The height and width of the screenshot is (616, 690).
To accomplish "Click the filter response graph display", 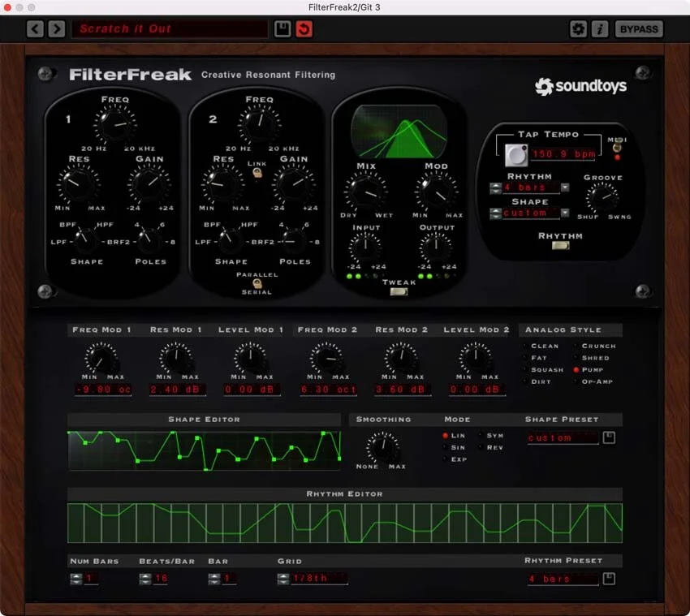I will 399,131.
